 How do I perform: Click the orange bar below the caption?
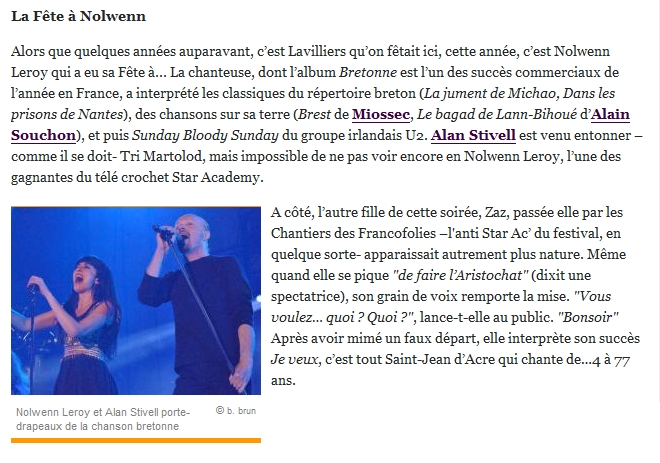(x=136, y=440)
